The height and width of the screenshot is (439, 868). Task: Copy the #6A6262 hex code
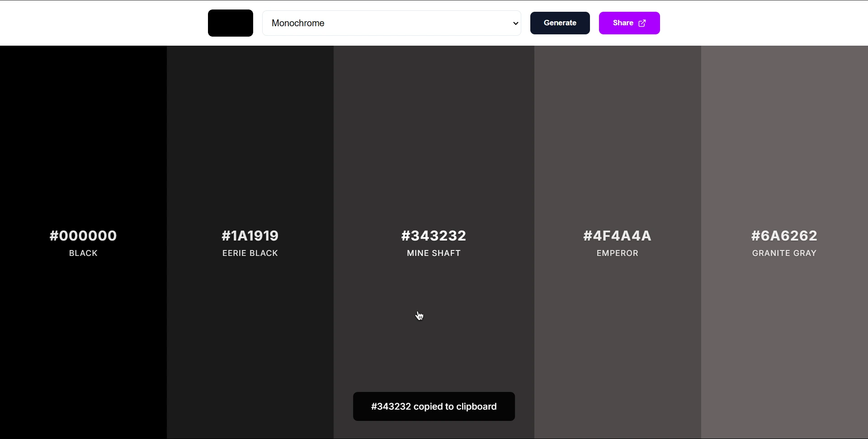(783, 236)
